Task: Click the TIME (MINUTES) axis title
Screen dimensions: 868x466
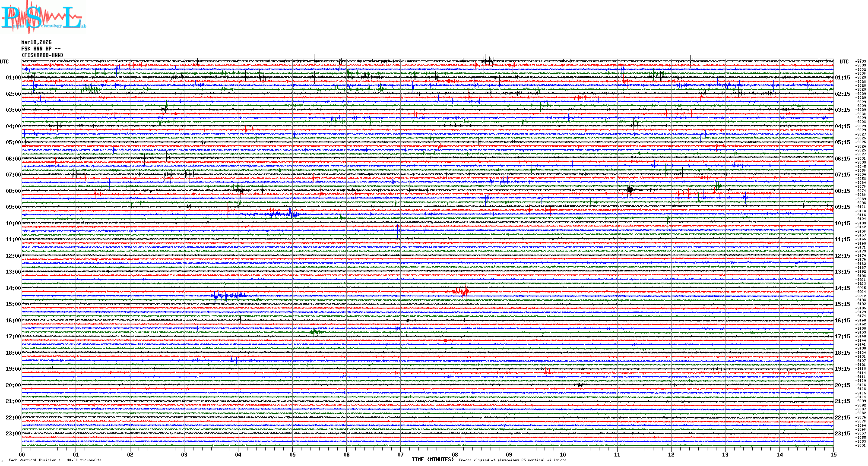Action: 432,460
